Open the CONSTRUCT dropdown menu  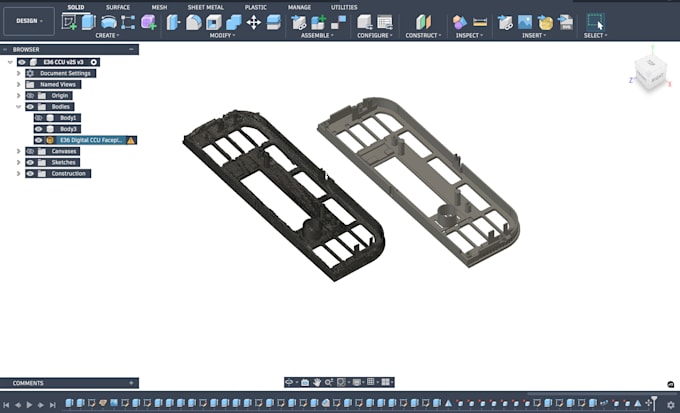[x=423, y=36]
